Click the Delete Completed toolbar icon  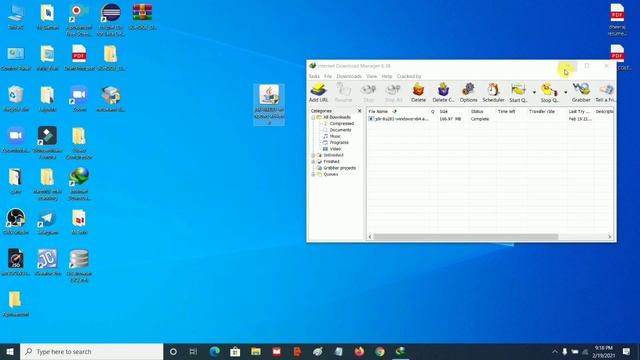[443, 93]
